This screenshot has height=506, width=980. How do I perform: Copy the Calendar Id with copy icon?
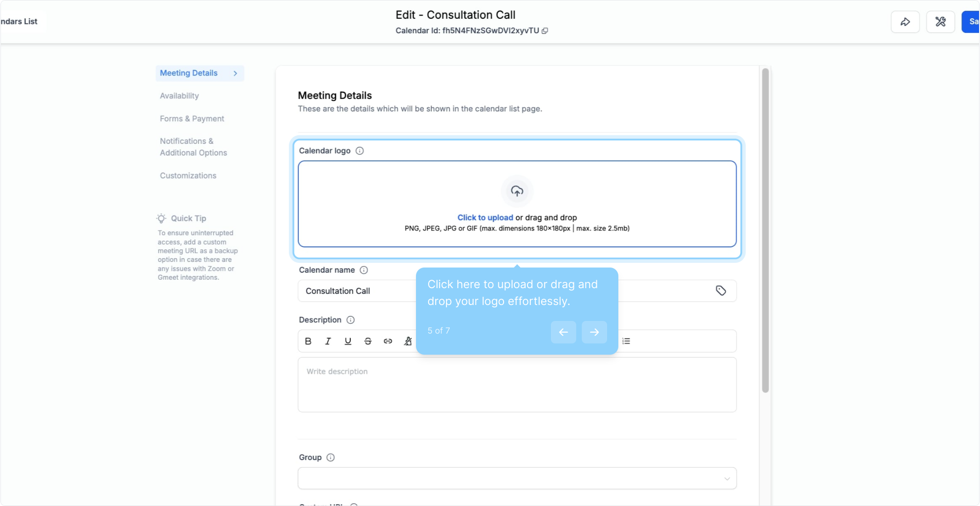pyautogui.click(x=545, y=31)
